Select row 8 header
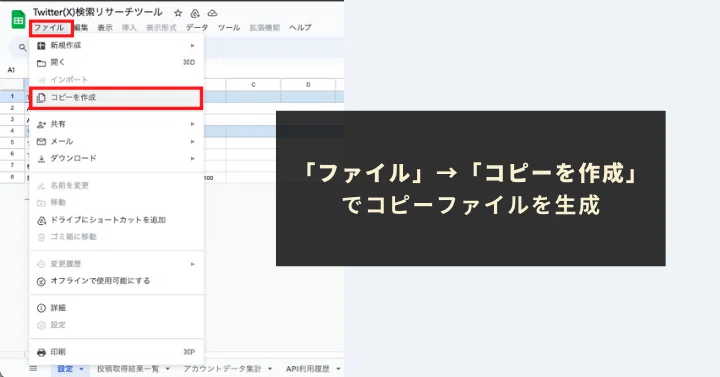This screenshot has width=720, height=377. click(x=12, y=177)
